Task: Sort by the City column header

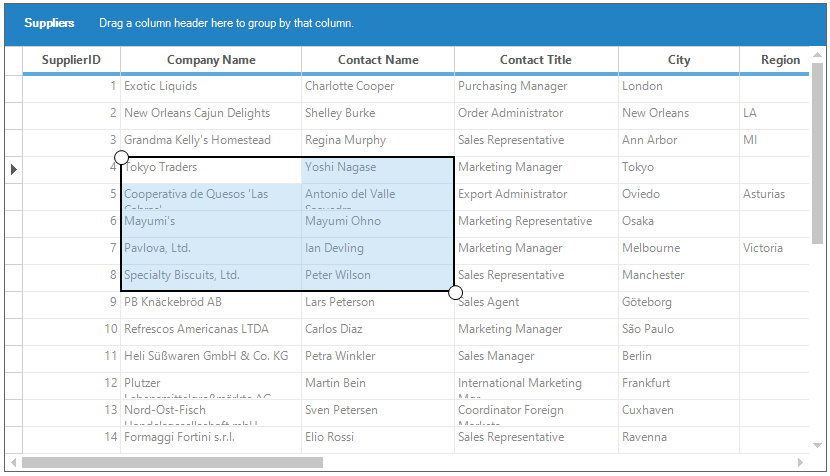Action: point(679,60)
